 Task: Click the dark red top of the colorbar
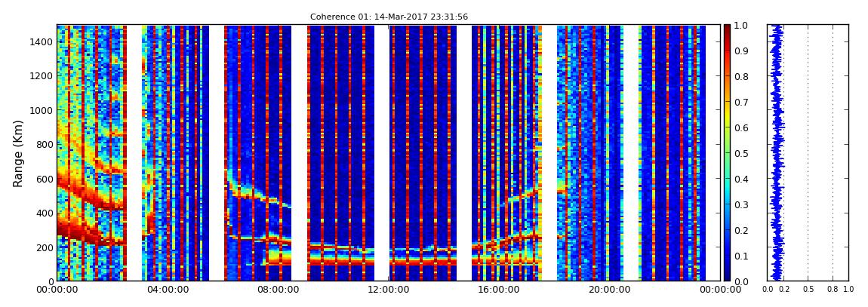point(727,28)
